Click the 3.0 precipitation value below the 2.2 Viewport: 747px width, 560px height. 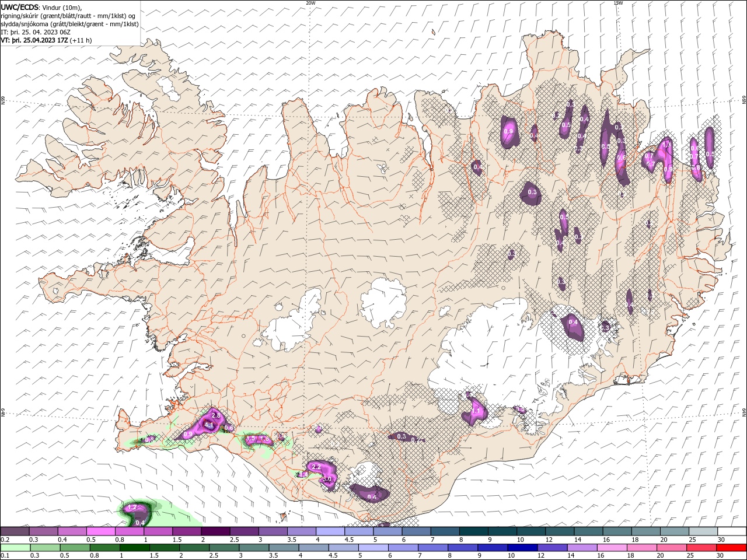click(x=327, y=480)
